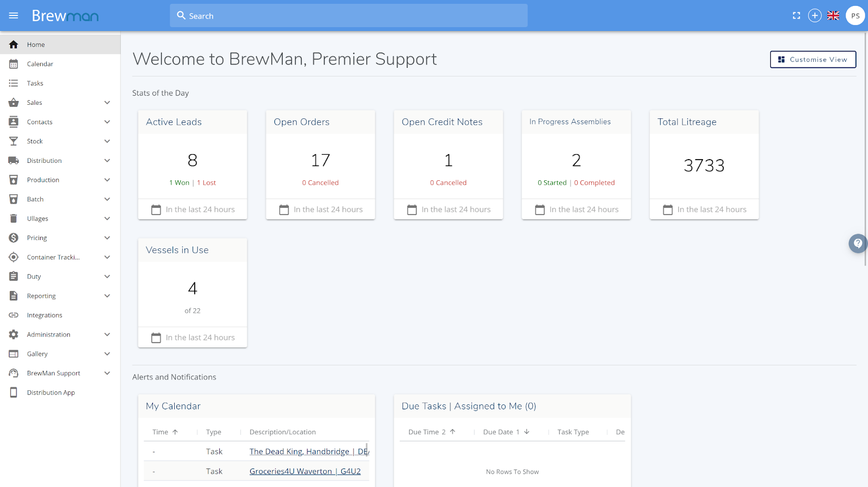Click the Gallery sidebar icon
The height and width of the screenshot is (487, 868).
coord(14,354)
